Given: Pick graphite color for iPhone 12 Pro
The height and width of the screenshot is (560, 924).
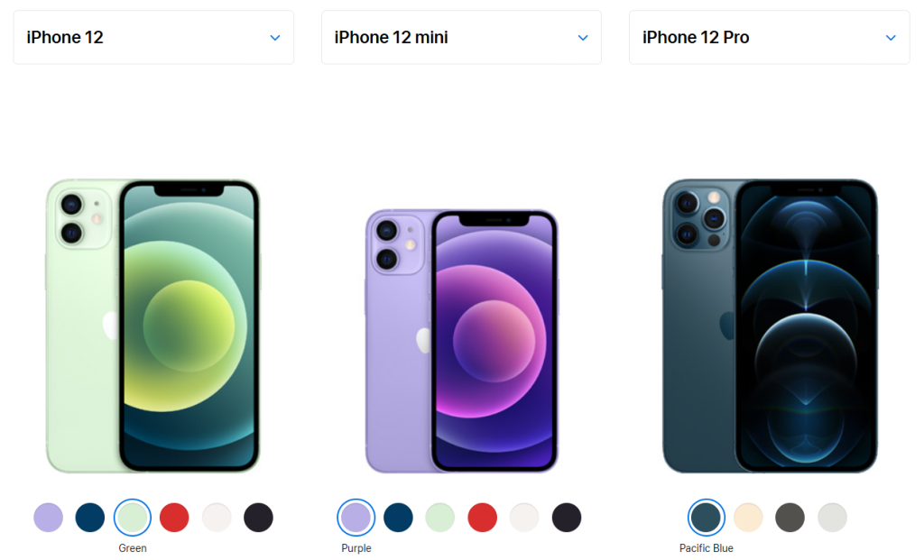Looking at the screenshot, I should pos(790,518).
